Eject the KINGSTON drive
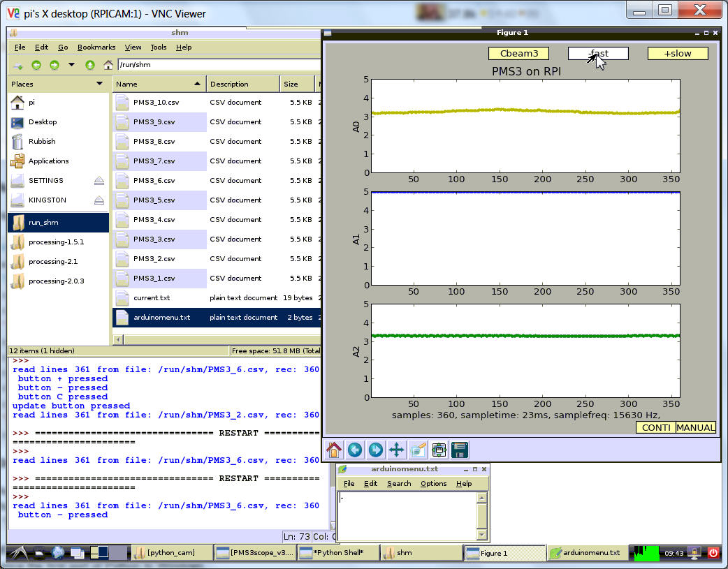 point(99,200)
